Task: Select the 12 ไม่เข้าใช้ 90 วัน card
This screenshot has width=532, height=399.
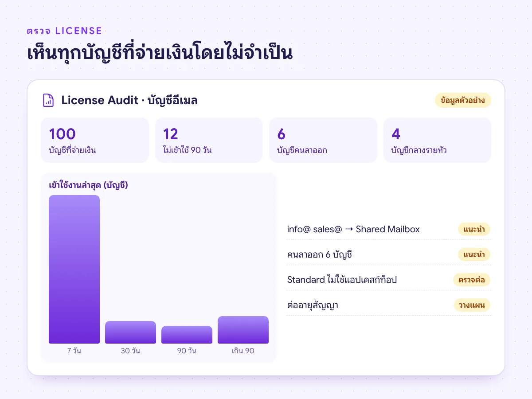Action: coord(209,140)
